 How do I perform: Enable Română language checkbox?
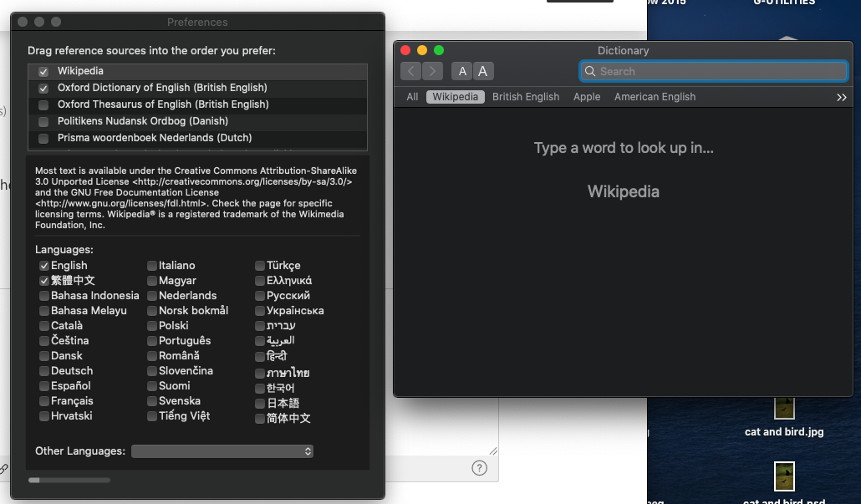tap(151, 356)
